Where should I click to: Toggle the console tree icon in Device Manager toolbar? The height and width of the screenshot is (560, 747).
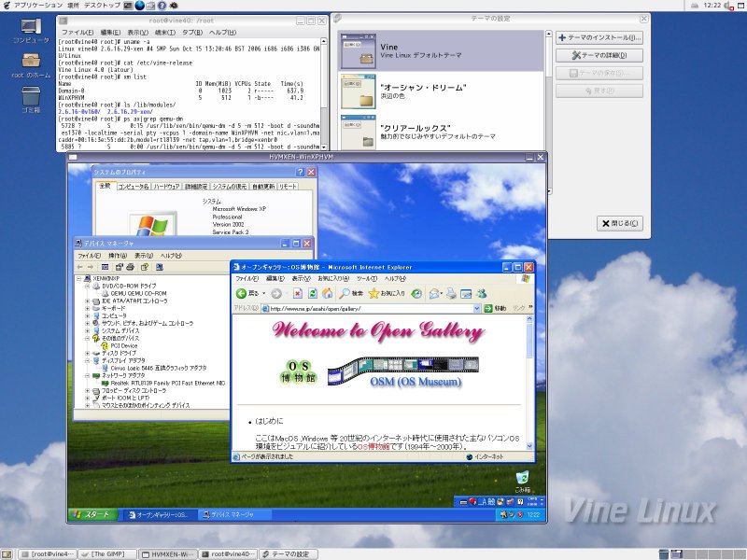(x=105, y=267)
